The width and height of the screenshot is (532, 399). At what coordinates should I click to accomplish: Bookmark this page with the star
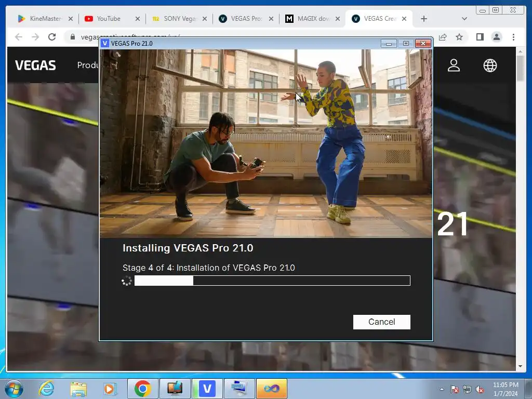click(459, 37)
